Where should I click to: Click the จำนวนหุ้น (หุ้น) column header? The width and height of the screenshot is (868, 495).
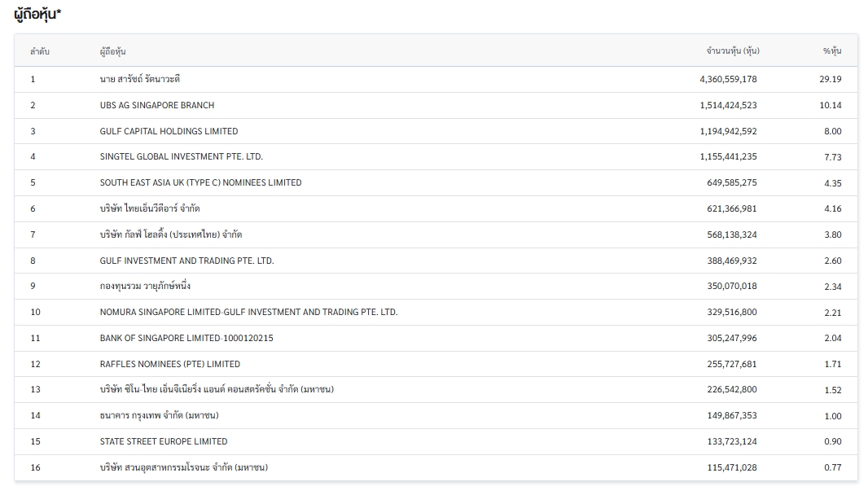733,51
